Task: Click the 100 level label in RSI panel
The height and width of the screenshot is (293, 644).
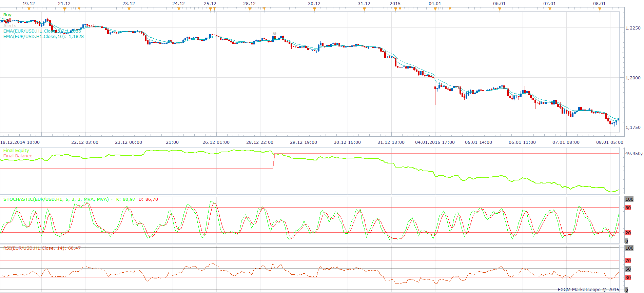Action: pos(629,248)
